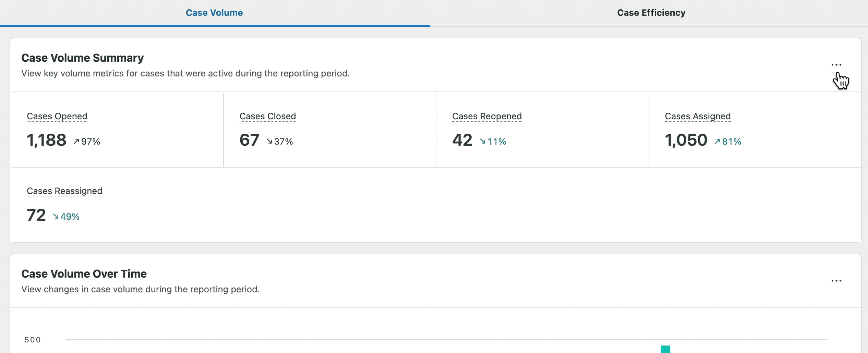
Task: Click the upward trend arrow beside 1,050
Action: pyautogui.click(x=716, y=141)
